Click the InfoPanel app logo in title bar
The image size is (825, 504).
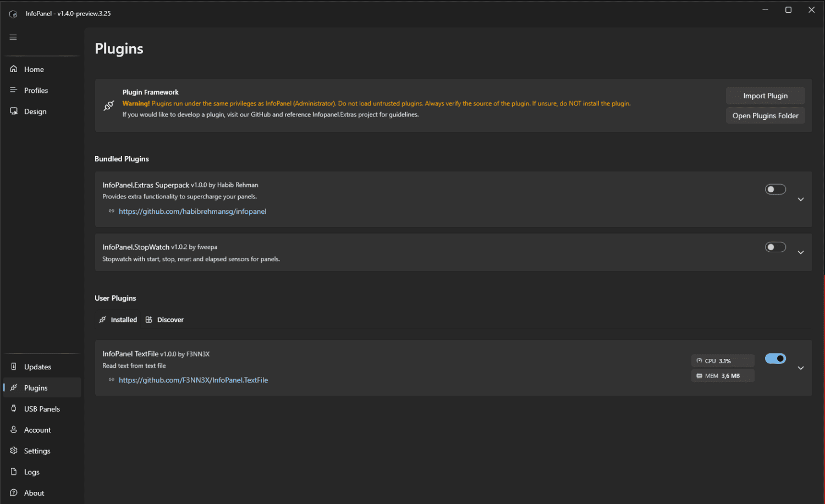13,14
